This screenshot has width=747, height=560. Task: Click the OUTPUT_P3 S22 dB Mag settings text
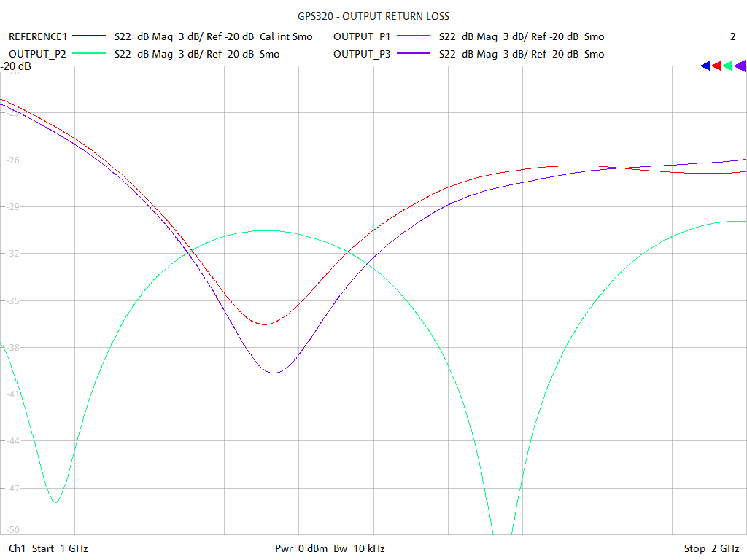[522, 54]
